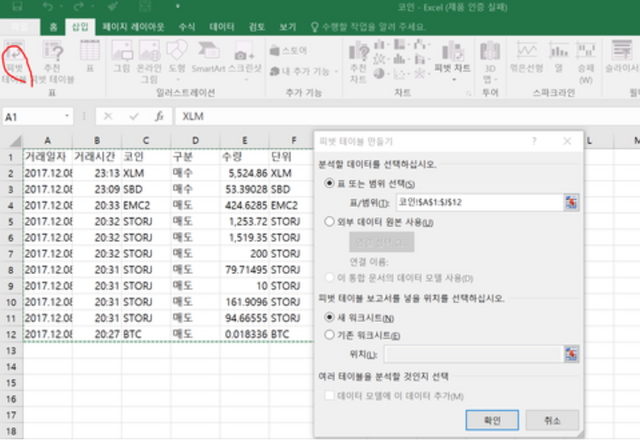Select the '표 또는 범위 선택' radio button
Image resolution: width=640 pixels, height=444 pixels.
329,183
